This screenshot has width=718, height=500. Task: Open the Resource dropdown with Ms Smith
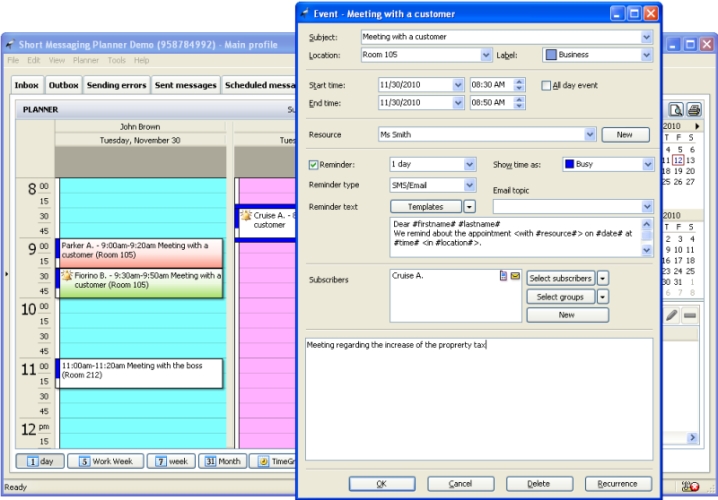point(590,134)
